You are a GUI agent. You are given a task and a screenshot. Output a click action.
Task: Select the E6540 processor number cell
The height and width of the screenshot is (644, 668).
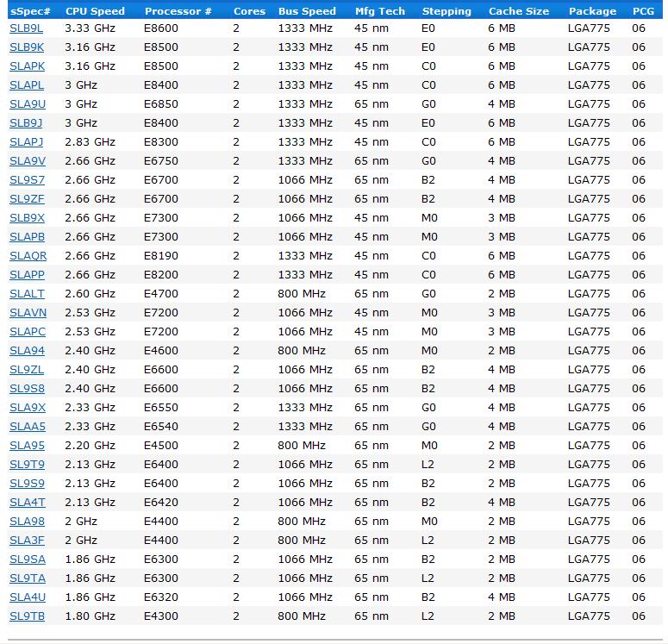click(161, 427)
